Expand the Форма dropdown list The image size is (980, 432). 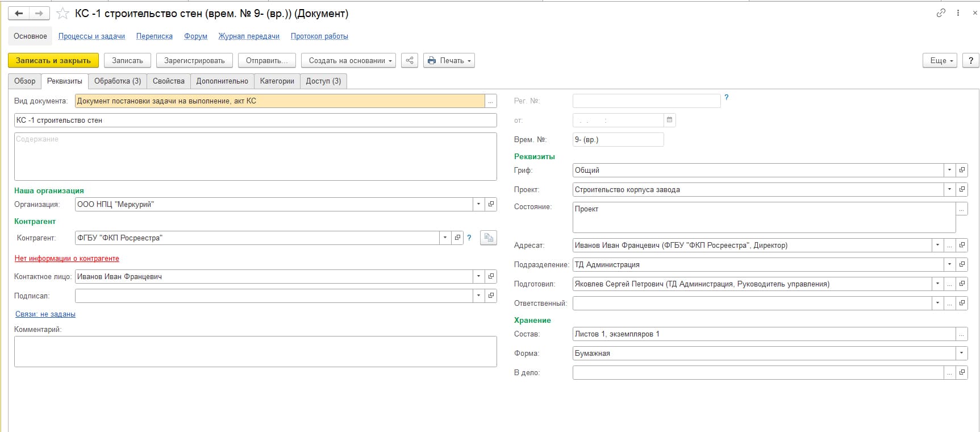point(961,353)
